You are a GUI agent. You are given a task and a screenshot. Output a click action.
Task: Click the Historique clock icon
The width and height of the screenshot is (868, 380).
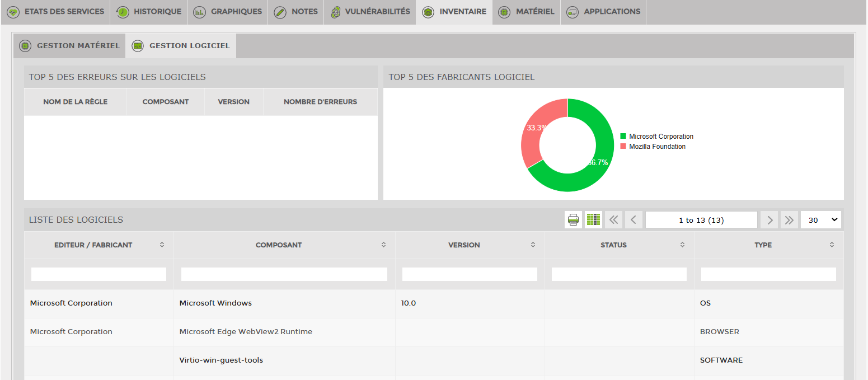coord(123,12)
